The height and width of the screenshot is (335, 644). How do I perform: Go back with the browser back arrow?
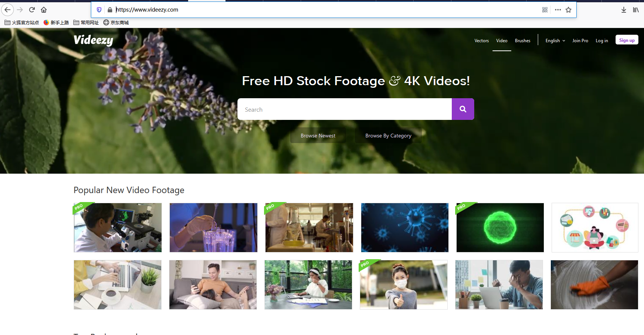coord(7,10)
